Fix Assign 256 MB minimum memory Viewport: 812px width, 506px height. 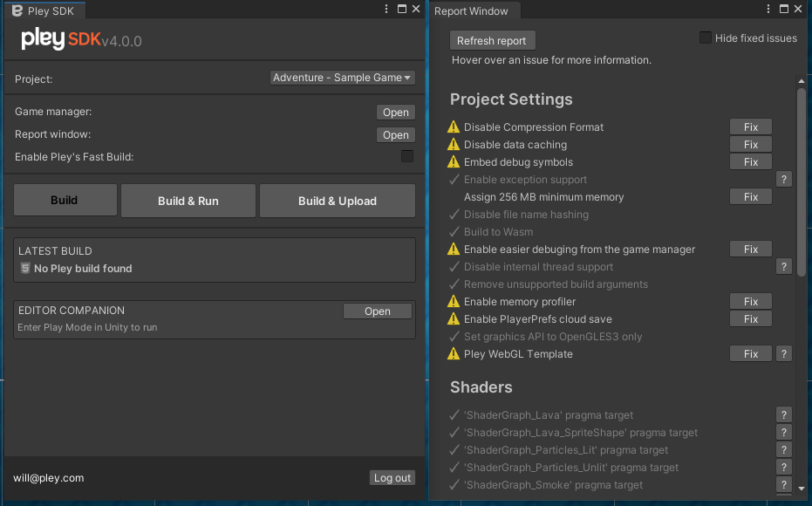(751, 197)
